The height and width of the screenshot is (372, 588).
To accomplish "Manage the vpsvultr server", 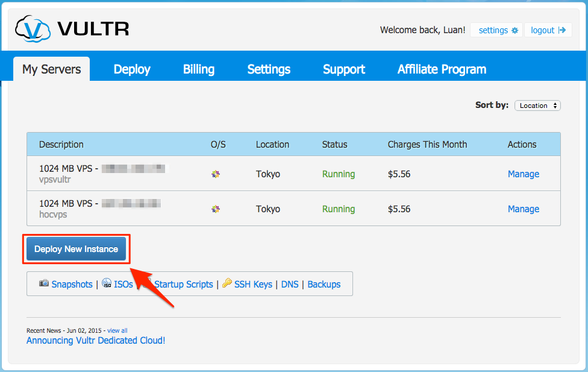I will [x=523, y=174].
